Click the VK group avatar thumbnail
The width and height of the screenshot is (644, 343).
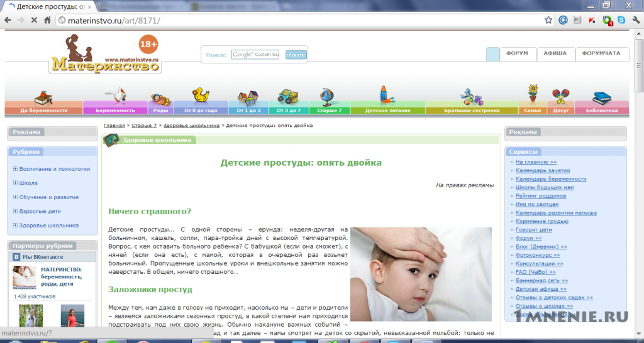tap(25, 278)
